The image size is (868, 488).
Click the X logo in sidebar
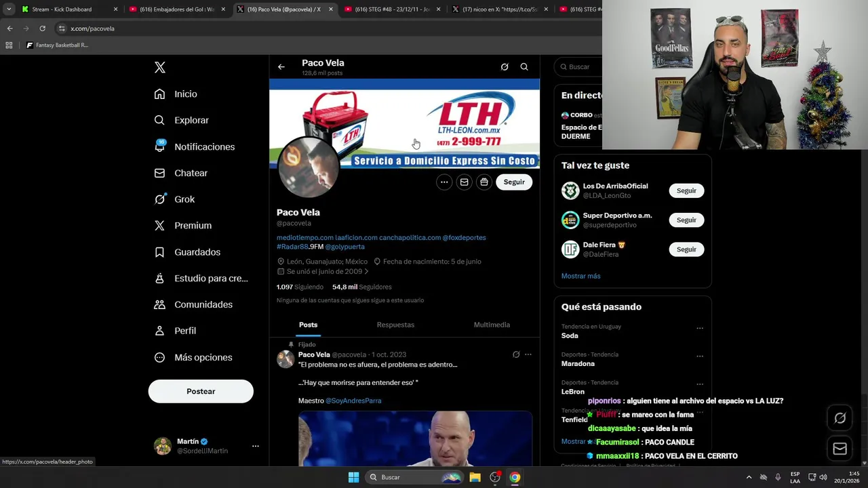coord(160,67)
